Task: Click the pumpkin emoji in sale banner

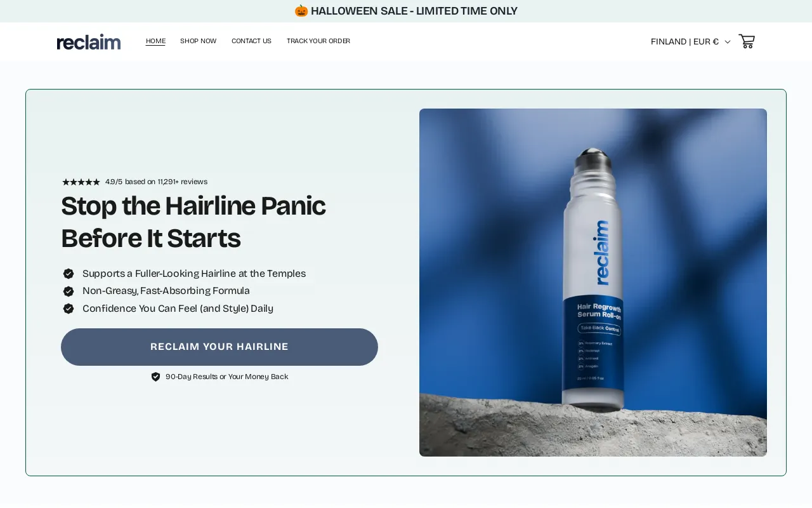Action: (x=301, y=11)
